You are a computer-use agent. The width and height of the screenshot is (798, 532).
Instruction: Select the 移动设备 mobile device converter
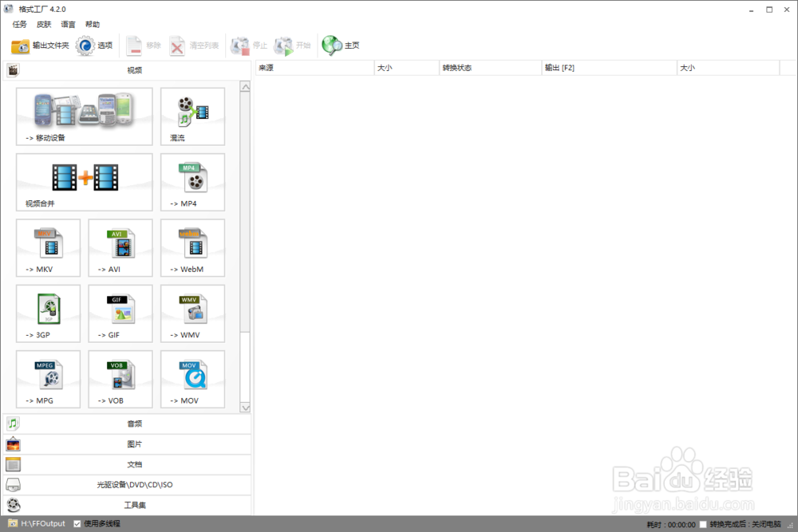[x=84, y=116]
